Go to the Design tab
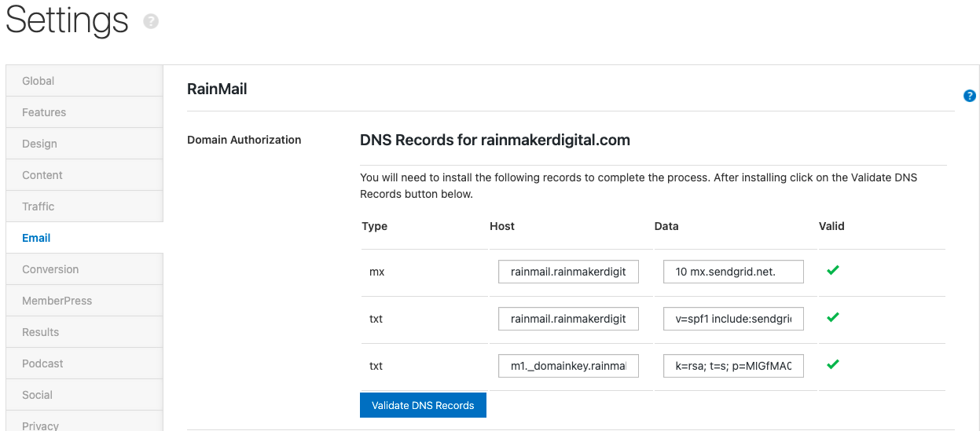This screenshot has width=980, height=431. tap(84, 144)
